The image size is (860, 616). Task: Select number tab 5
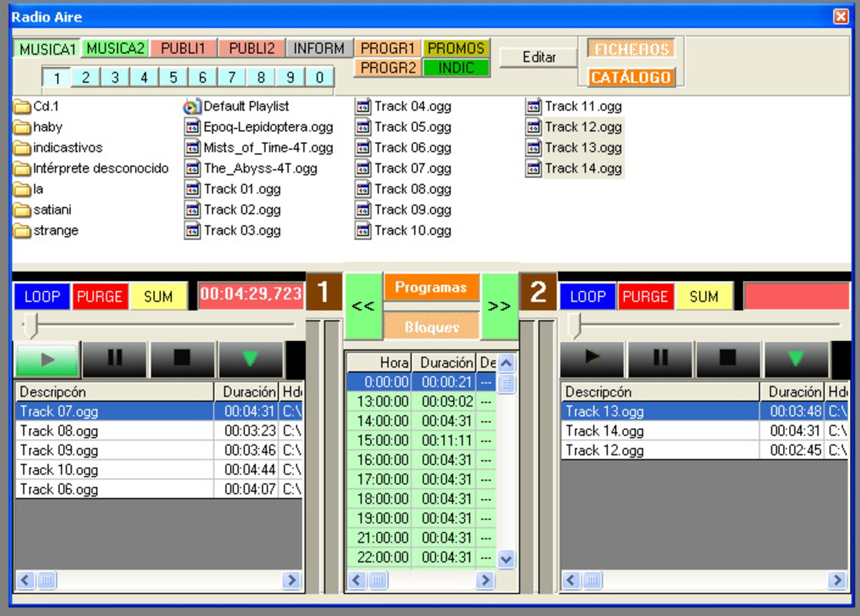pyautogui.click(x=173, y=77)
